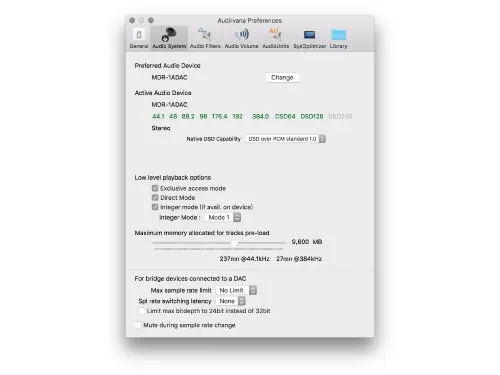Open the Integer Mode dropdown
The width and height of the screenshot is (500, 375).
[223, 217]
